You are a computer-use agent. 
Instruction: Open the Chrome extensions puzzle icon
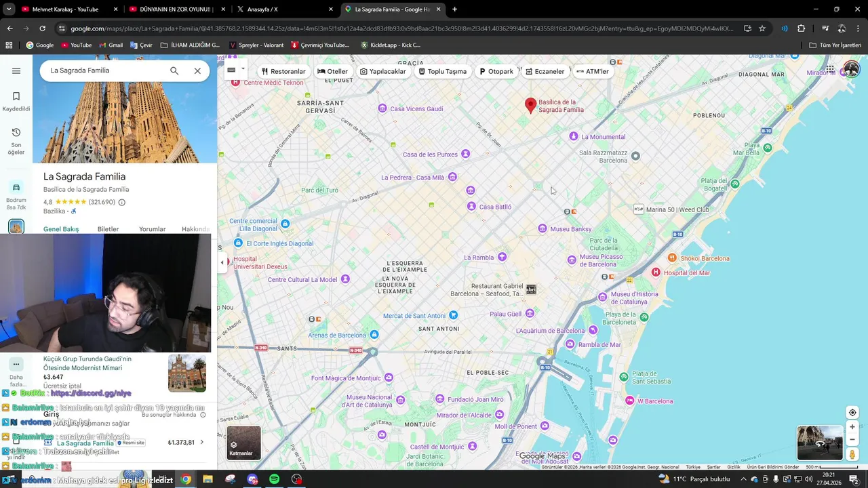801,28
